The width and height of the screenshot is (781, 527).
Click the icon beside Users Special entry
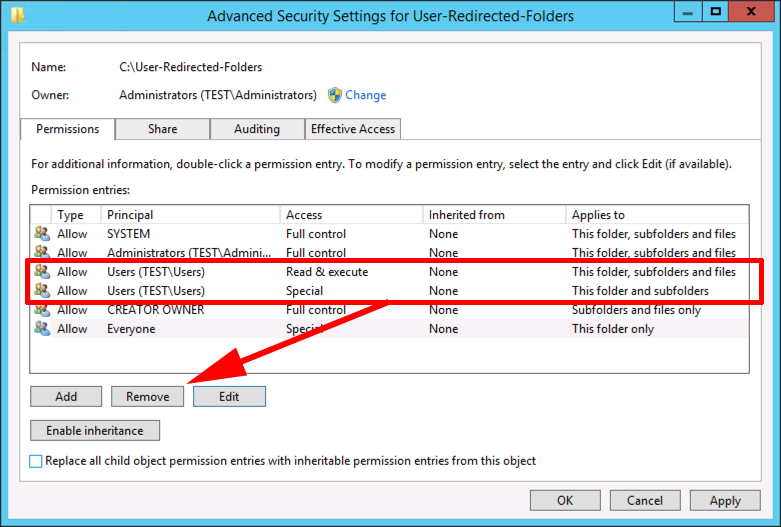pos(42,290)
